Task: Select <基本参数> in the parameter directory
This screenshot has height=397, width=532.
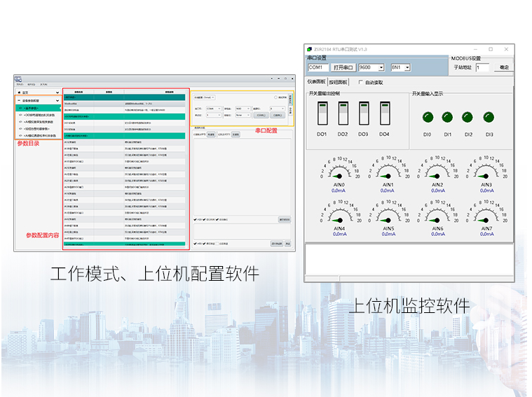Action: pos(38,108)
